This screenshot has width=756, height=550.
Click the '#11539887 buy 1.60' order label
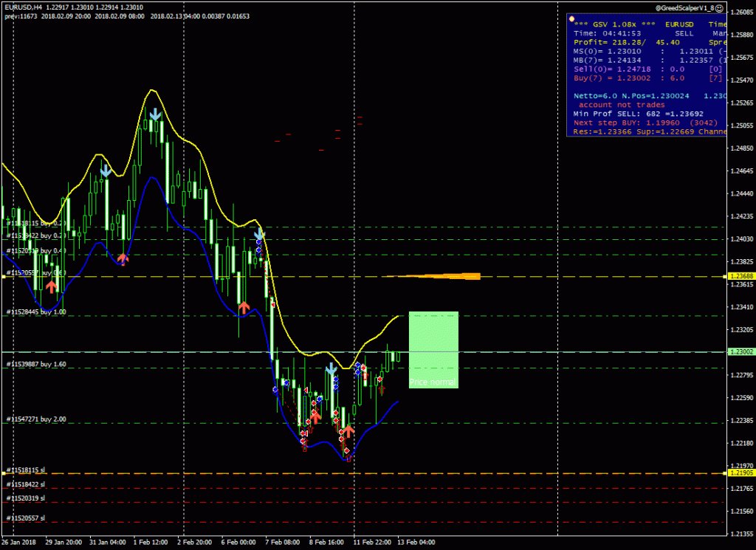36,365
